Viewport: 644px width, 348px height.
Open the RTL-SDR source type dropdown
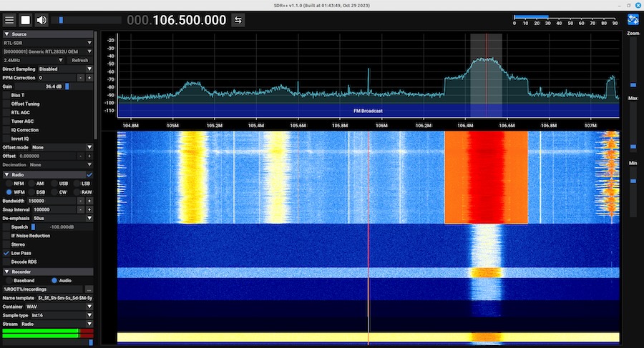pyautogui.click(x=48, y=43)
